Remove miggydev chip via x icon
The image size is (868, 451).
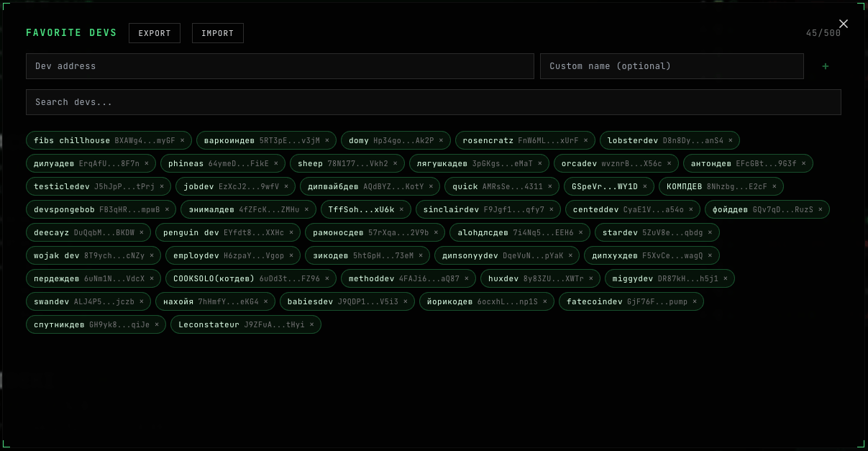(726, 278)
